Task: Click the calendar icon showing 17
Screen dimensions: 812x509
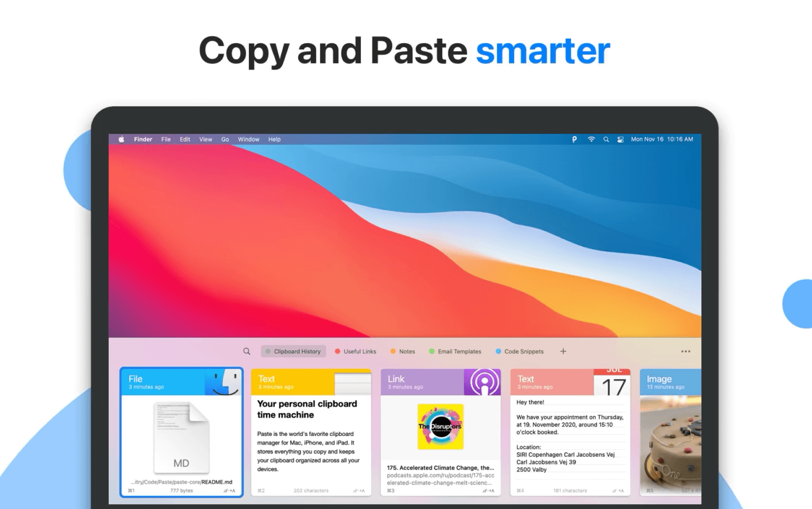Action: pos(612,382)
